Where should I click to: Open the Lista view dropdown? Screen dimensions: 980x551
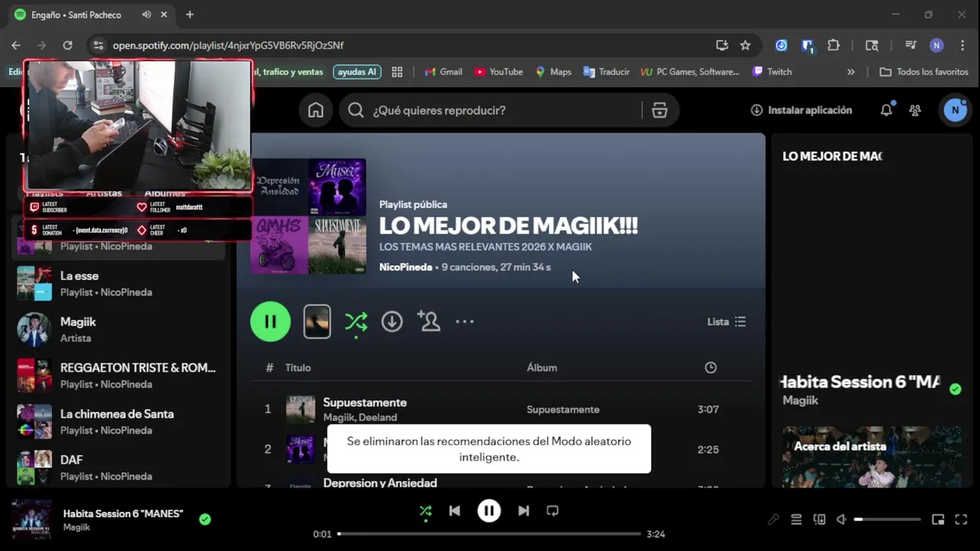(x=726, y=321)
